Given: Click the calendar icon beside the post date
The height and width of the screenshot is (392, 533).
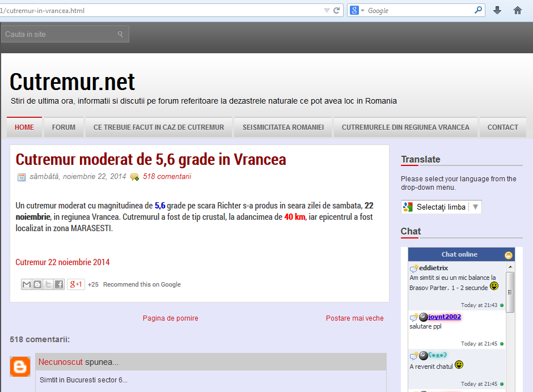Looking at the screenshot, I should (22, 177).
